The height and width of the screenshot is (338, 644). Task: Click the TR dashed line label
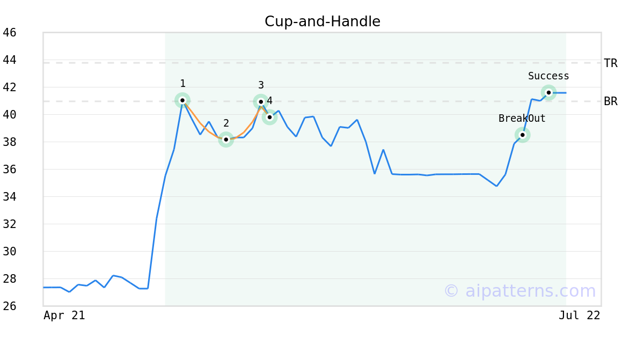click(x=611, y=63)
